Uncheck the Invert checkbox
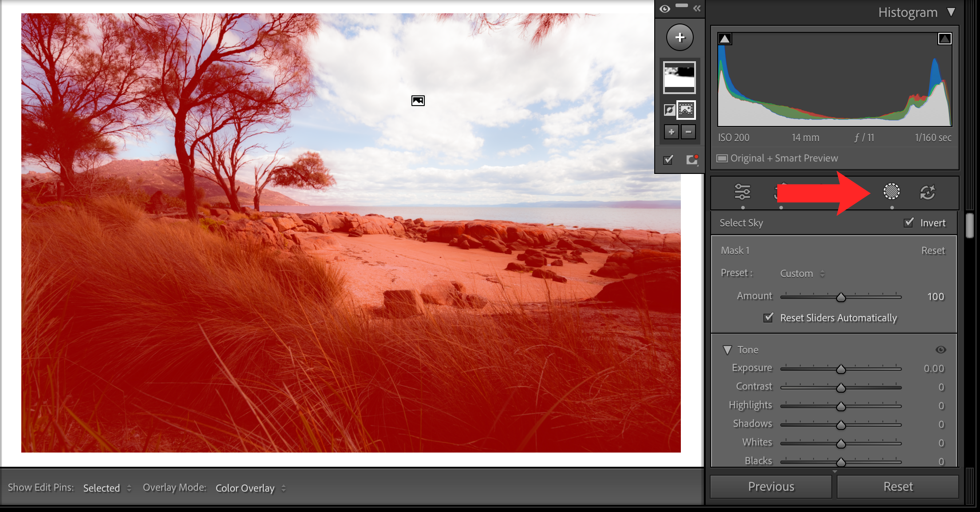The height and width of the screenshot is (512, 980). coord(909,222)
